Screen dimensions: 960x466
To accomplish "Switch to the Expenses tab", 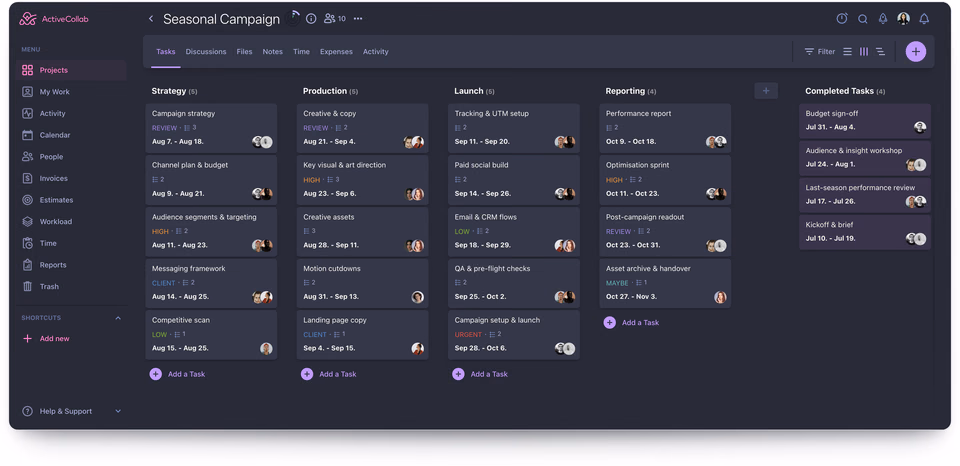I will pos(336,52).
